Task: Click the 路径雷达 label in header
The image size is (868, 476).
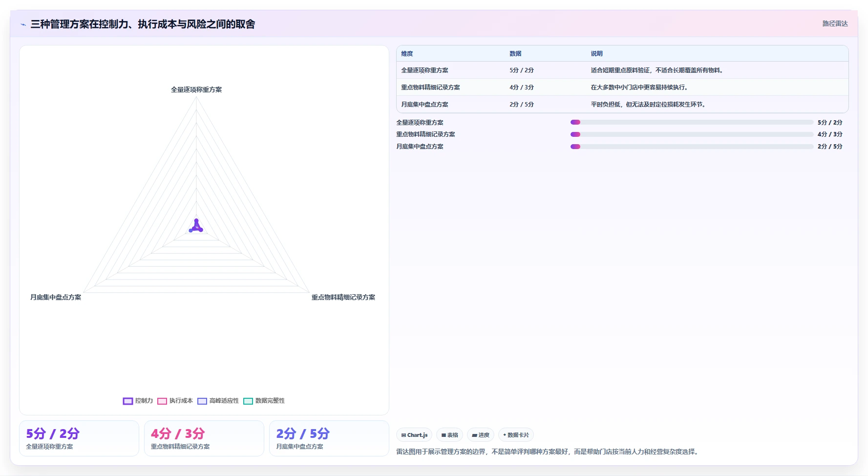Action: tap(835, 23)
